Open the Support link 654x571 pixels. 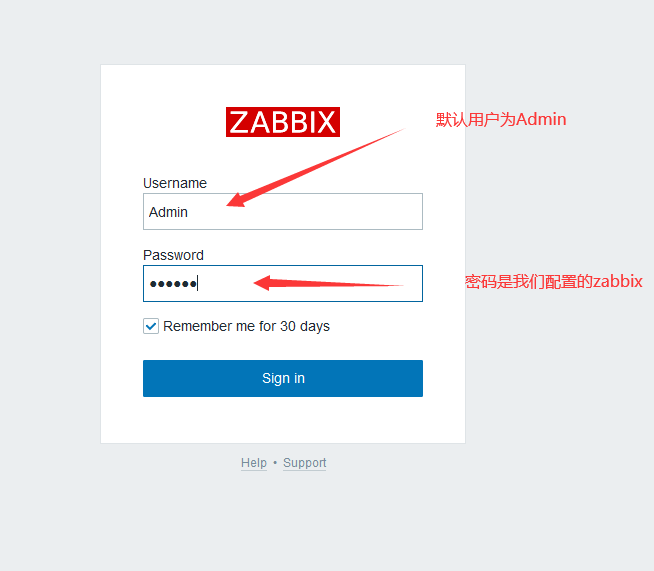304,463
